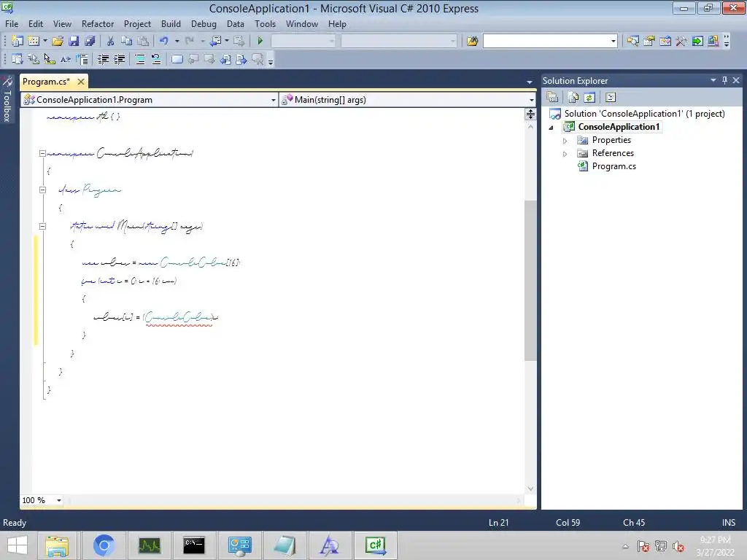
Task: Expand the References tree node
Action: tap(565, 153)
